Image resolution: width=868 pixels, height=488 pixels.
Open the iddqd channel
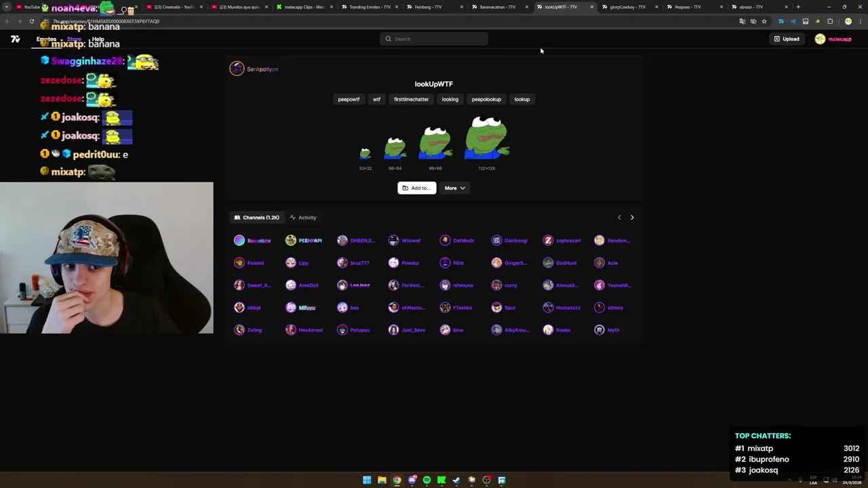coord(248,308)
